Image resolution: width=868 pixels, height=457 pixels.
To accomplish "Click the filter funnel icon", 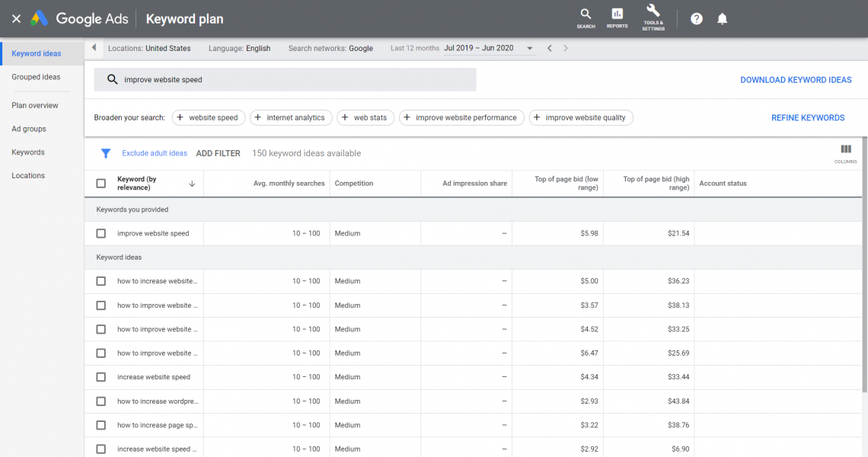I will [106, 153].
